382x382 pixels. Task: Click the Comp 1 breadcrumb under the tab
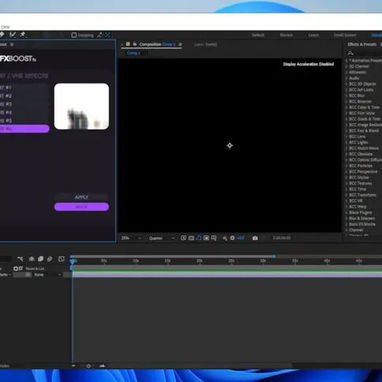coord(134,53)
